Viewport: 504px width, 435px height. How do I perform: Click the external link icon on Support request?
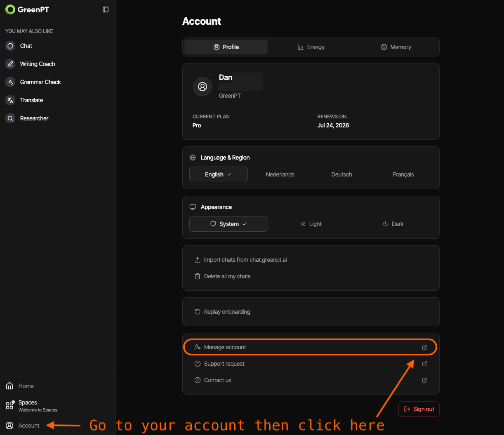coord(425,364)
